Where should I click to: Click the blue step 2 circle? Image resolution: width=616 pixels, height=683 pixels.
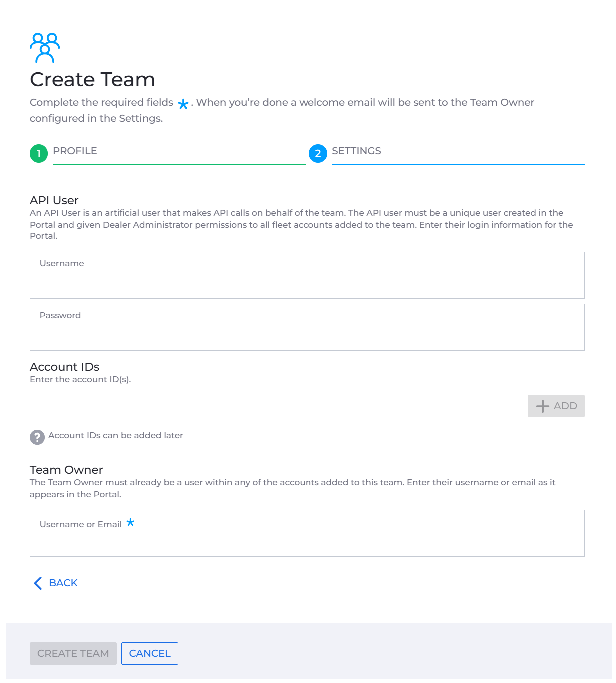coord(318,153)
